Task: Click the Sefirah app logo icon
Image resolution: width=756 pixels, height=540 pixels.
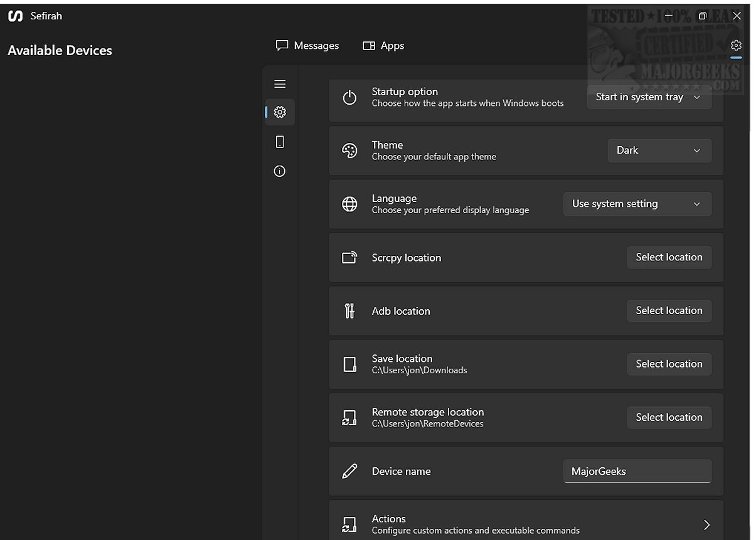Action: click(x=15, y=16)
